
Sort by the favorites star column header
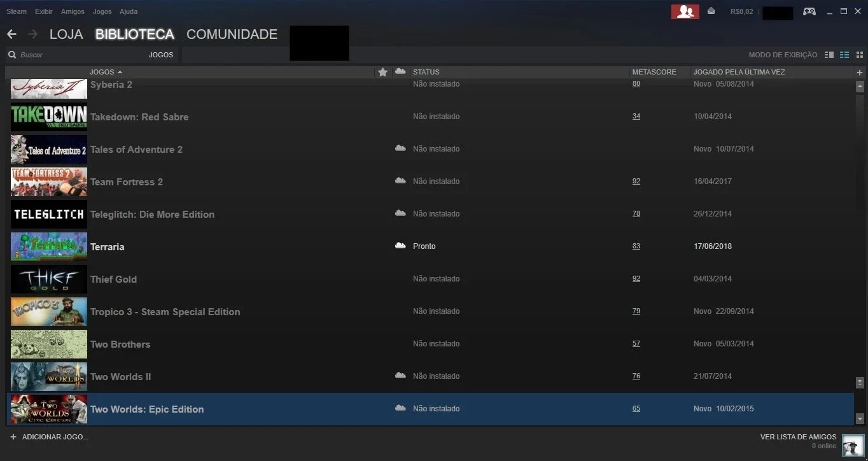382,72
